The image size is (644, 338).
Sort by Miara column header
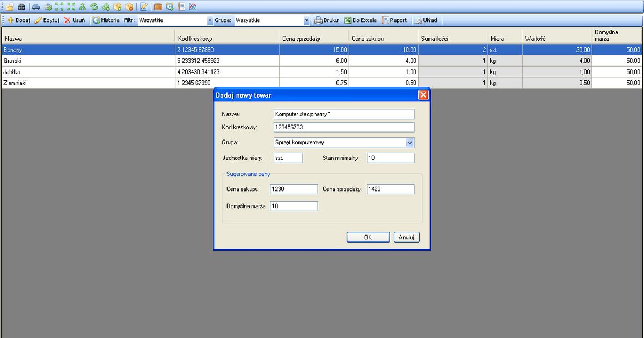click(504, 36)
